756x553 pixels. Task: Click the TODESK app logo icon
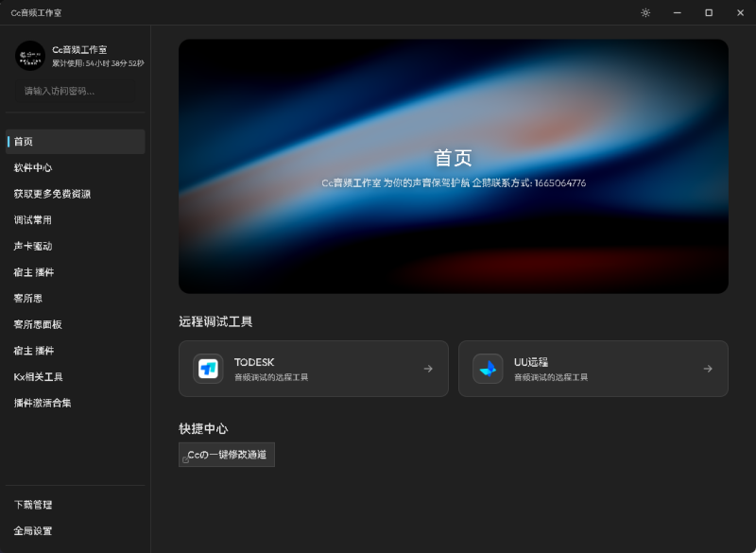pyautogui.click(x=208, y=369)
